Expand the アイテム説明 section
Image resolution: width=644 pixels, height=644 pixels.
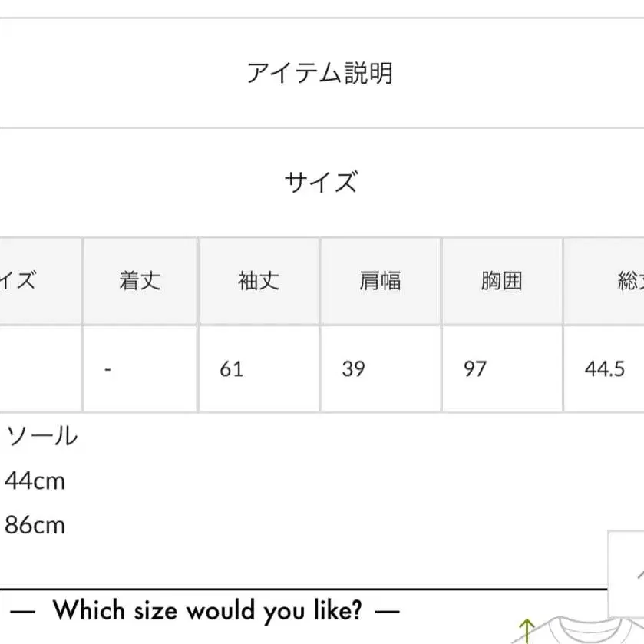click(x=320, y=73)
